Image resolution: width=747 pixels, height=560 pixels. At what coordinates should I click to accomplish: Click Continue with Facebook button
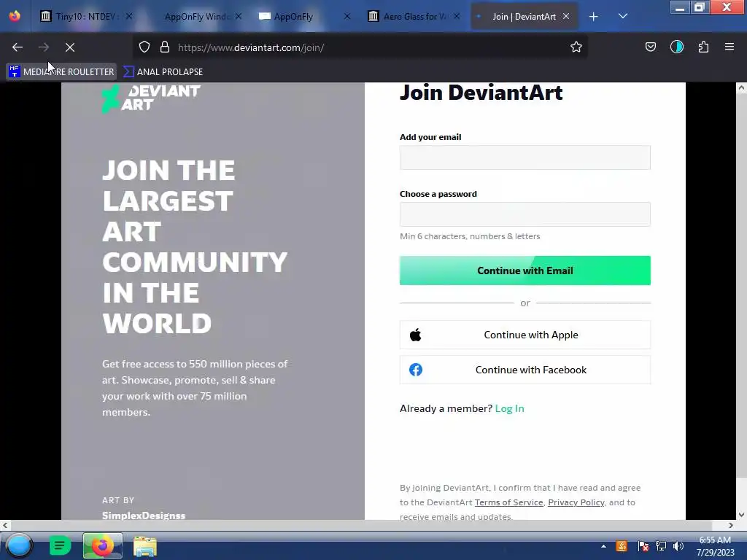point(525,370)
